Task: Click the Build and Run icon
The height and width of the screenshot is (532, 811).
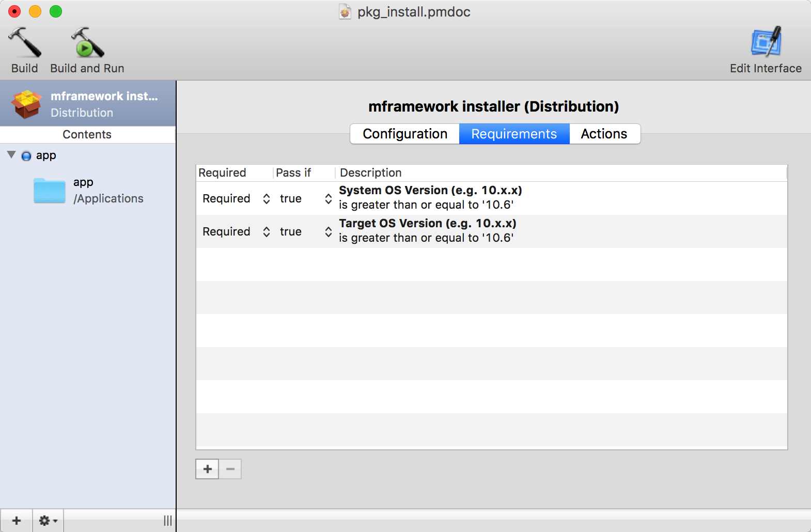Action: [x=87, y=42]
